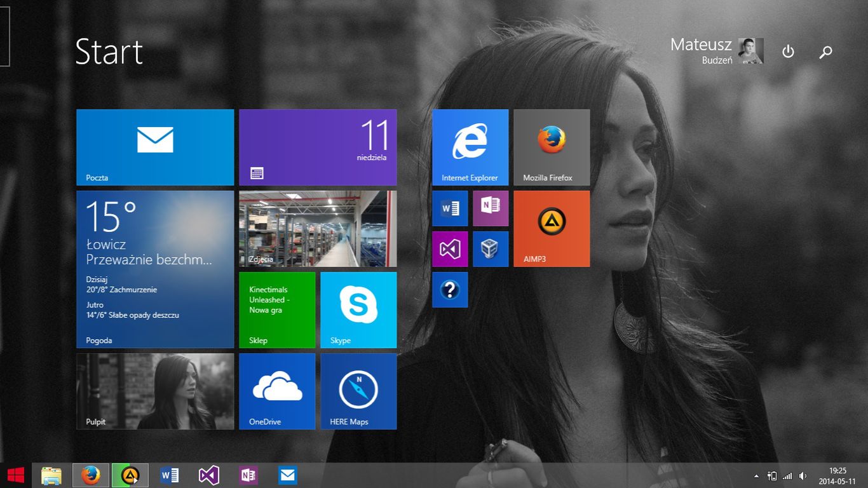Launch the Mozilla Firefox tile
This screenshot has width=868, height=488.
tap(551, 147)
